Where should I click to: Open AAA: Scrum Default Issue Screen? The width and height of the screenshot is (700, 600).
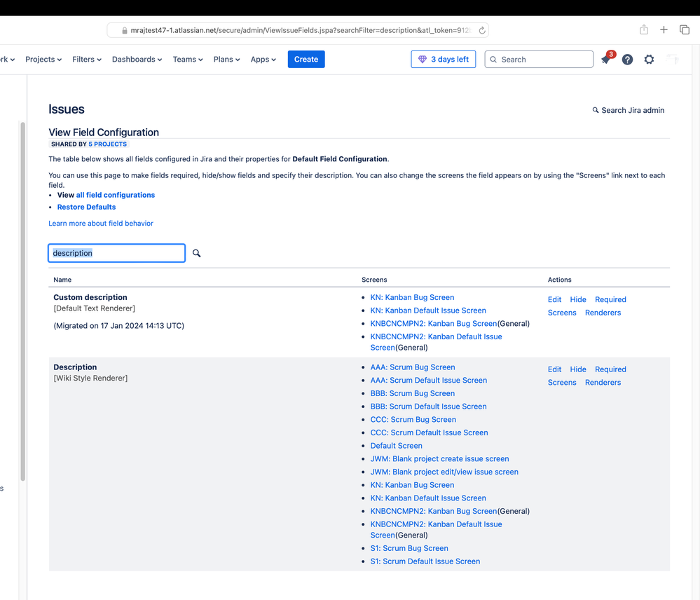[429, 381]
